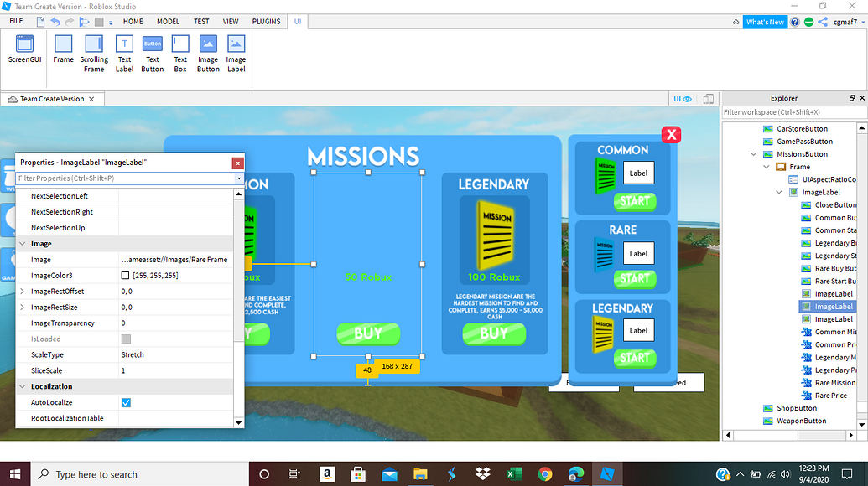
Task: Open the Filter Properties dropdown arrow
Action: (238, 178)
